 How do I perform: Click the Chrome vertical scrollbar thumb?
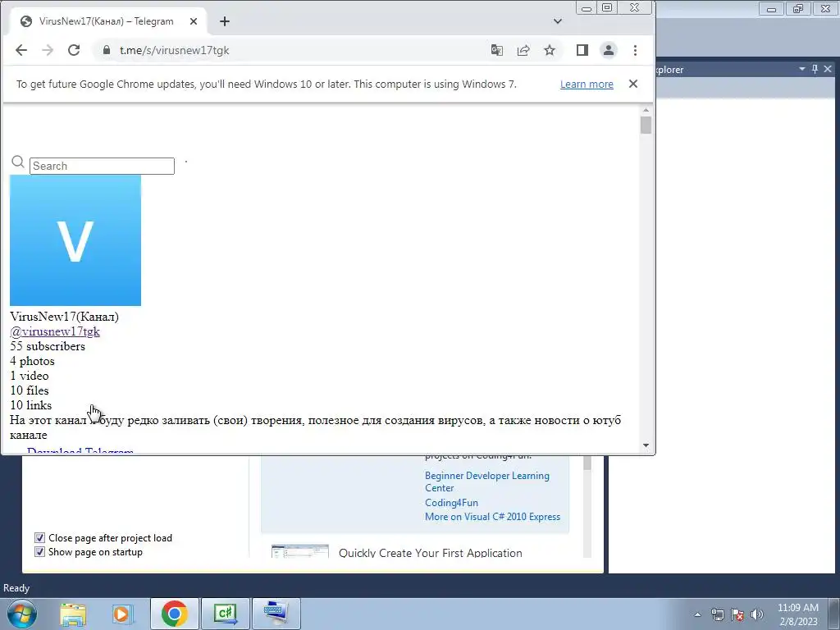pos(646,126)
